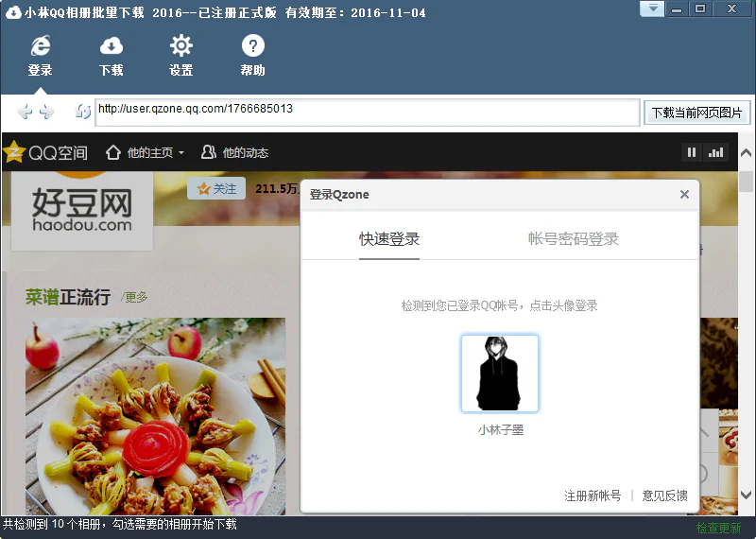Click the 下载当前网页图片 button
The width and height of the screenshot is (756, 539).
coord(697,113)
